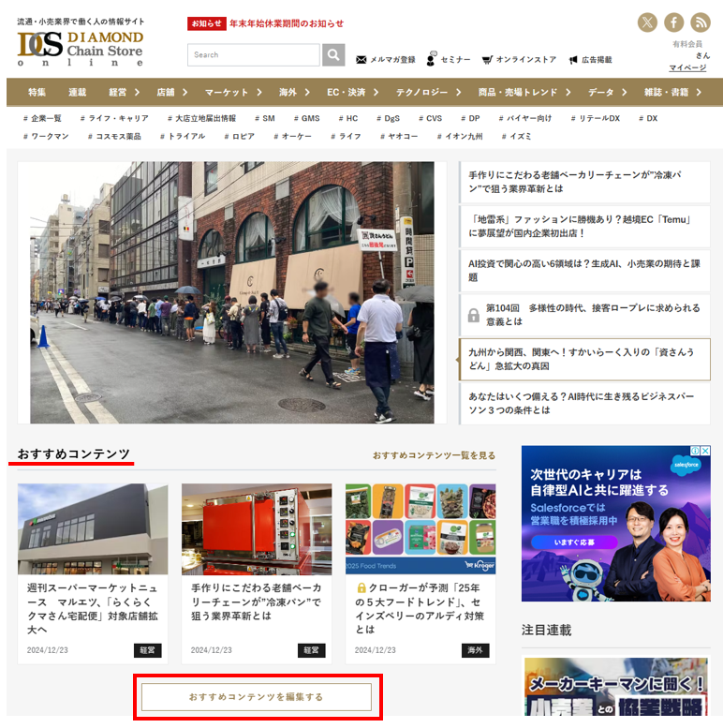
Task: Open the Facebook social icon
Action: click(x=674, y=22)
